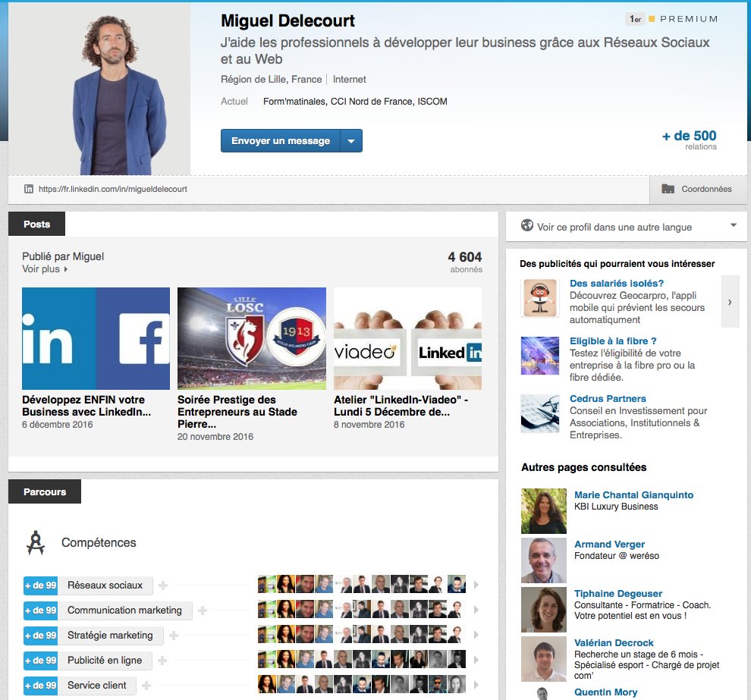Click the Compétences compass icon
The width and height of the screenshot is (751, 700).
click(36, 542)
